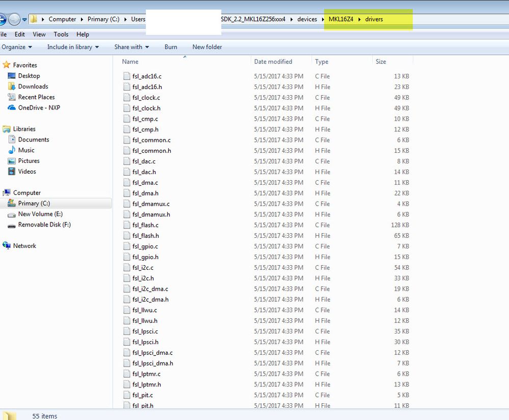Select the file fsl_dmamux.c
Screen dimensions: 509x420
[151, 204]
